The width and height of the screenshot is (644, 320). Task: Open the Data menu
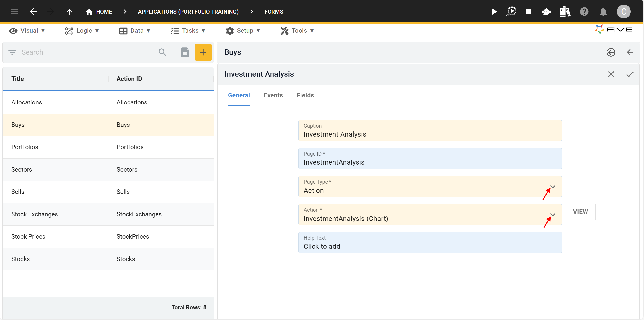[x=135, y=31]
